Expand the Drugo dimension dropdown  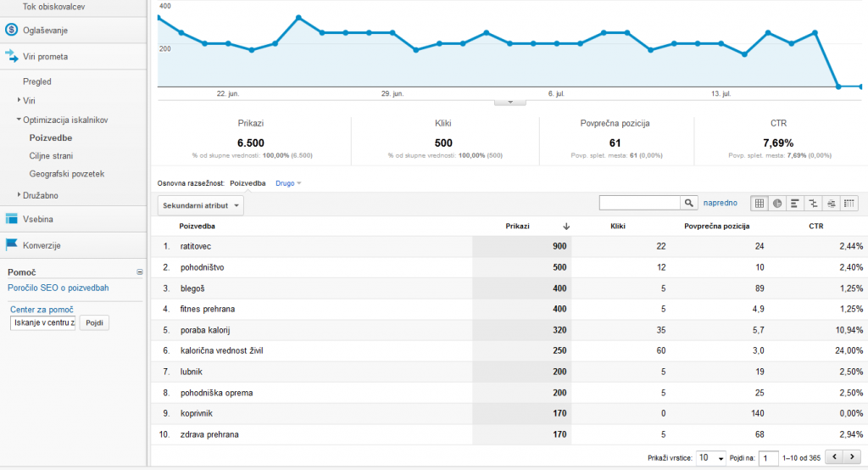(289, 183)
